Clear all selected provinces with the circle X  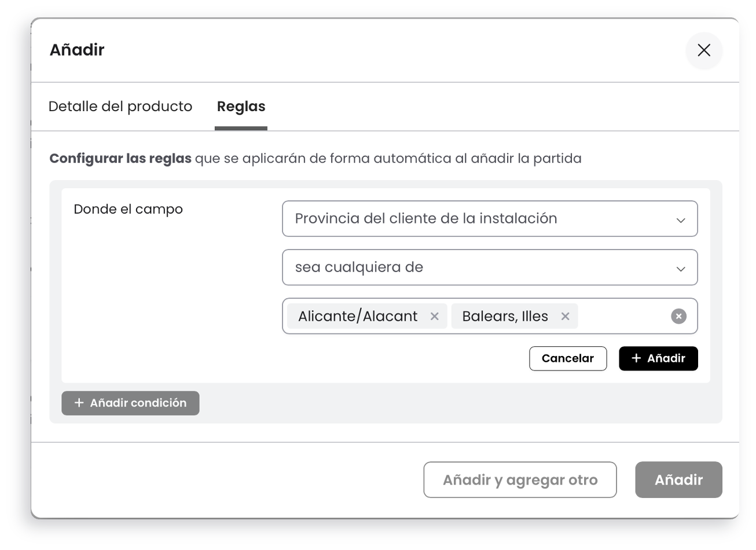point(678,316)
